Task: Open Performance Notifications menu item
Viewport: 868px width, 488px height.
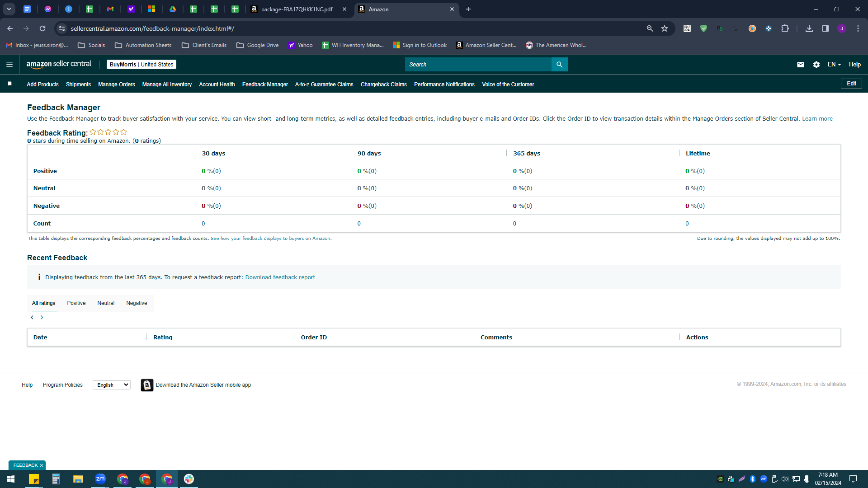Action: (x=444, y=84)
